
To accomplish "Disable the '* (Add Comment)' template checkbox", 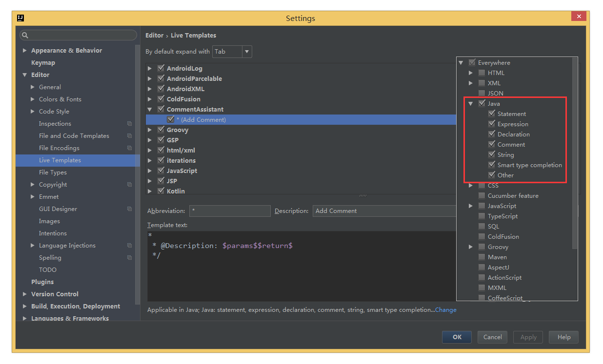I will point(170,119).
